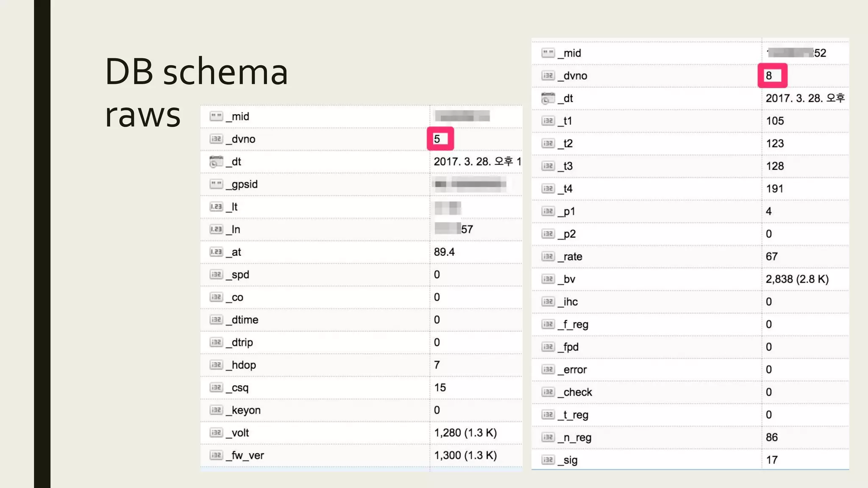Select the _fw_ver field name
The image size is (868, 488).
tap(245, 455)
